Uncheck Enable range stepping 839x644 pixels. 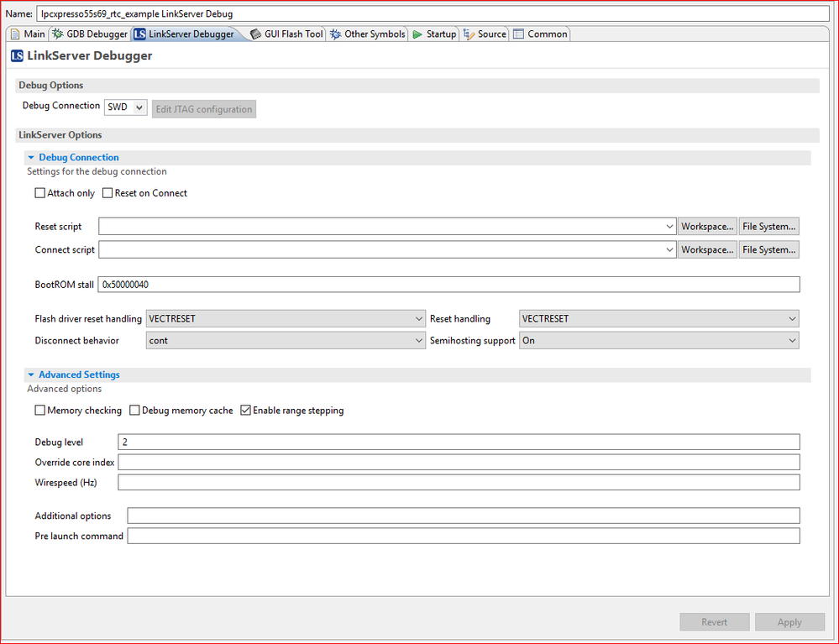[245, 410]
